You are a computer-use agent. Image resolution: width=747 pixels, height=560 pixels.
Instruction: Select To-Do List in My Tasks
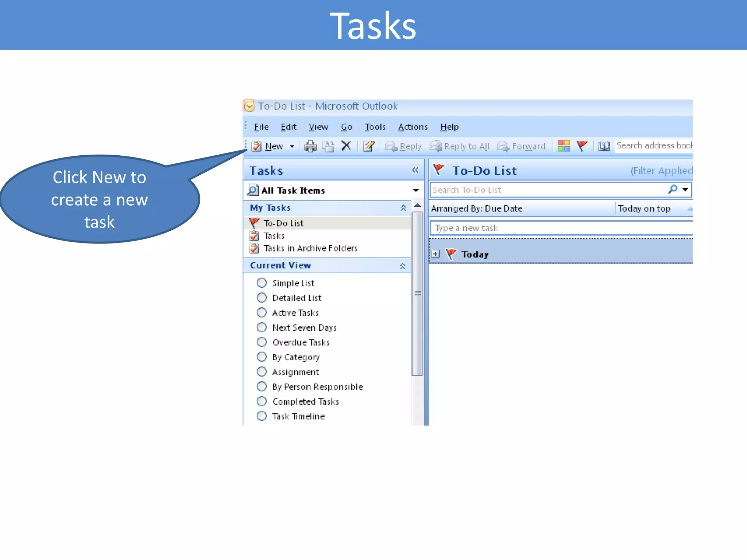(327, 223)
